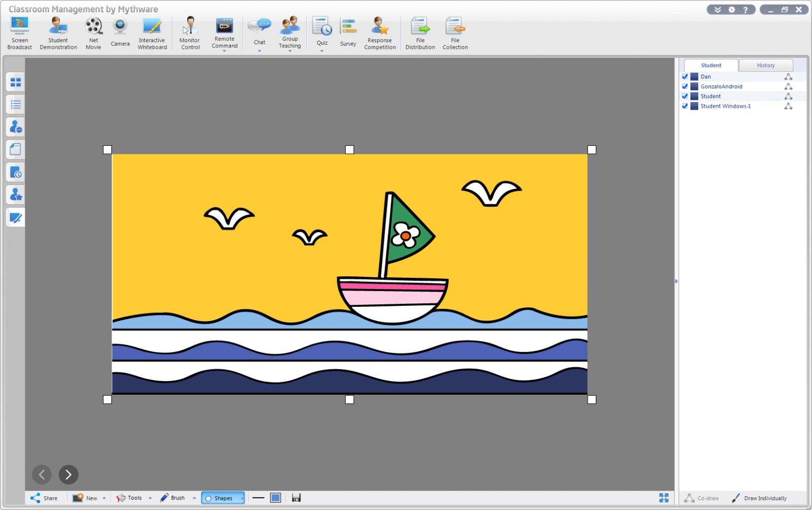
Task: Open the Camera tool
Action: (120, 30)
